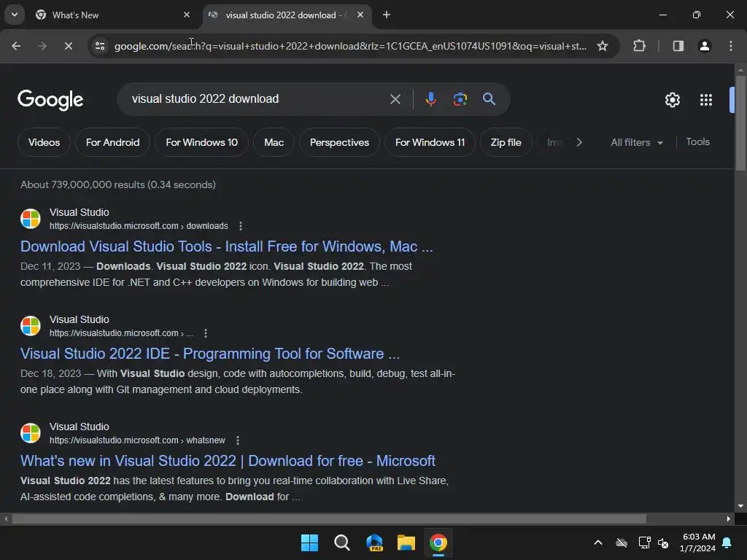Go back to the previous page
This screenshot has height=560, width=747.
point(16,46)
